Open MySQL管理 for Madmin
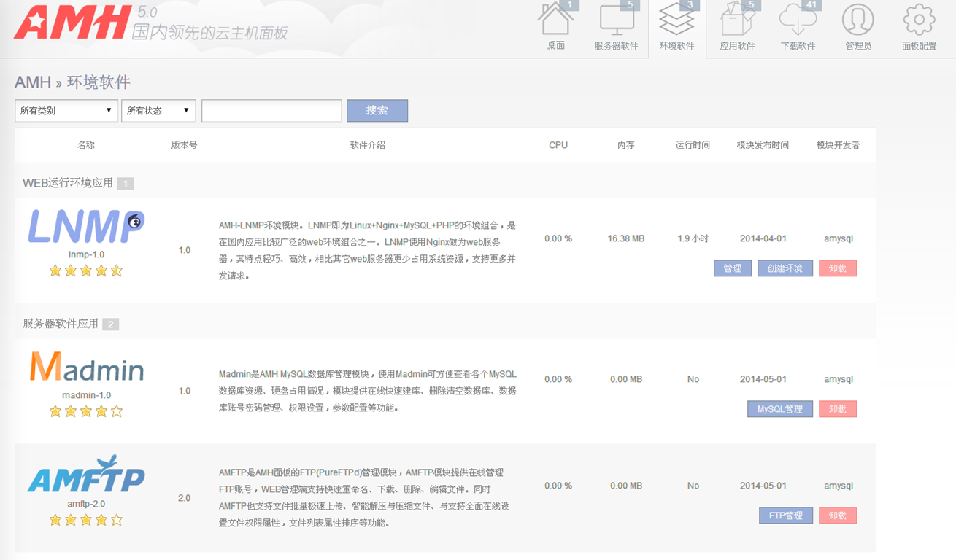The image size is (956, 560). pos(779,409)
